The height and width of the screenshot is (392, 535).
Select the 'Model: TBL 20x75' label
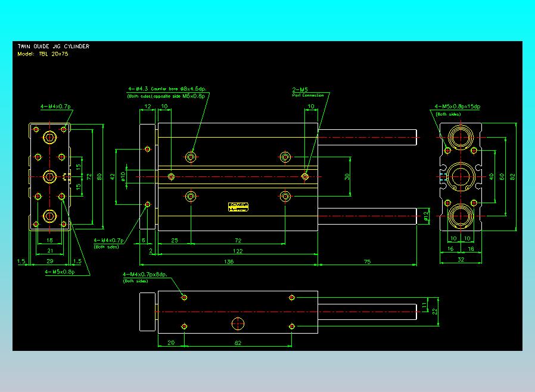coord(43,54)
